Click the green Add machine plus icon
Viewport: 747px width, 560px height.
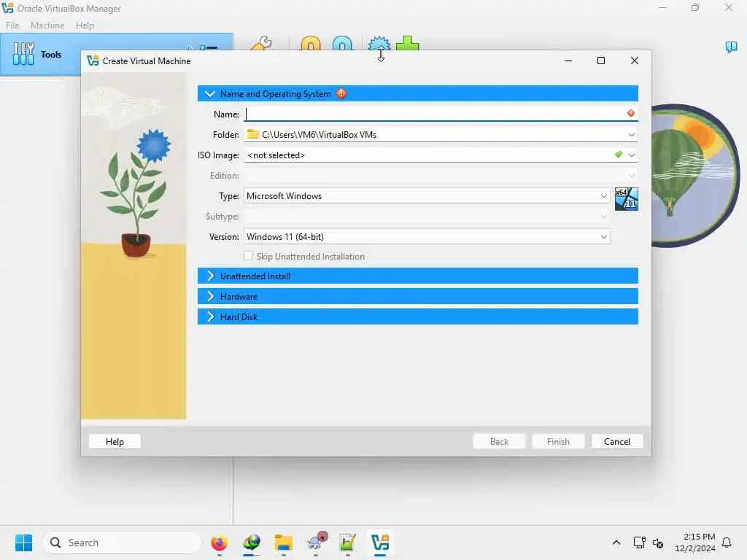click(x=407, y=43)
